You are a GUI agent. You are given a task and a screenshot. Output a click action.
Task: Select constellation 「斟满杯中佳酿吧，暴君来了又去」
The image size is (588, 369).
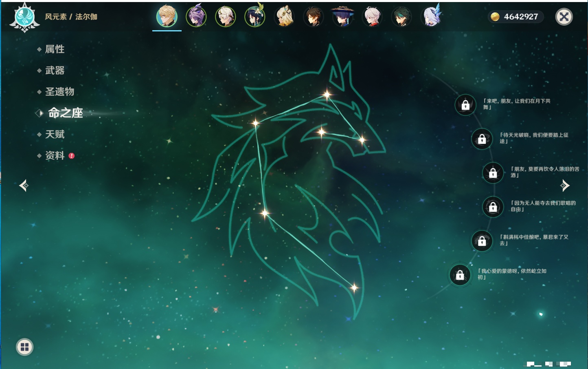coord(534,240)
